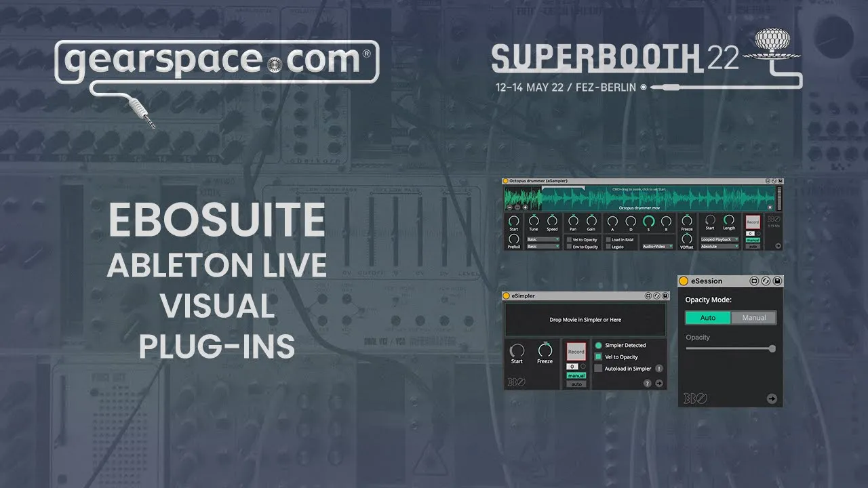Click the eSimpler device on/off yellow circle

coord(506,296)
